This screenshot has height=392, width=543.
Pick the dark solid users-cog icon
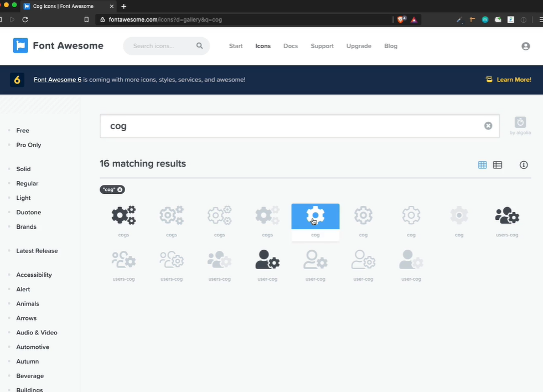click(x=507, y=215)
